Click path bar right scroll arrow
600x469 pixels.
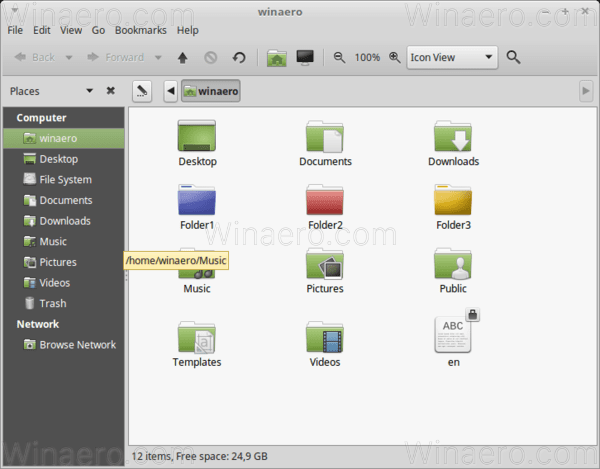tap(585, 91)
